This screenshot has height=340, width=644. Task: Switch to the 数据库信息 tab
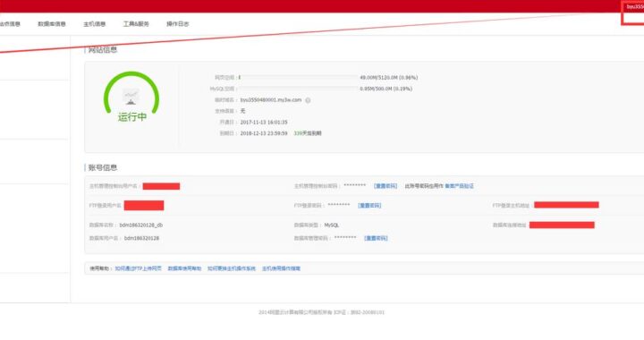52,24
